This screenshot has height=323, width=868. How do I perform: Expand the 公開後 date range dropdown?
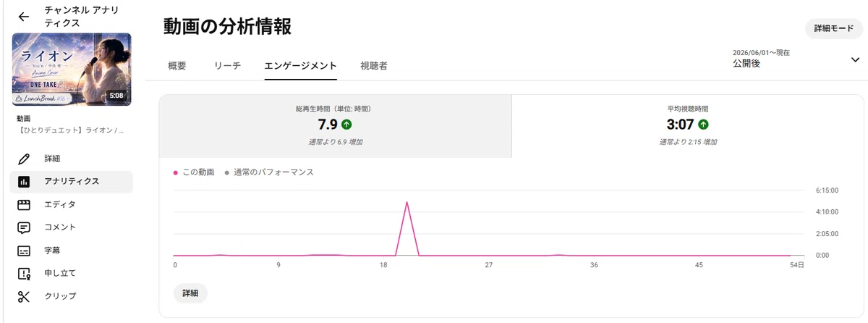[x=855, y=60]
